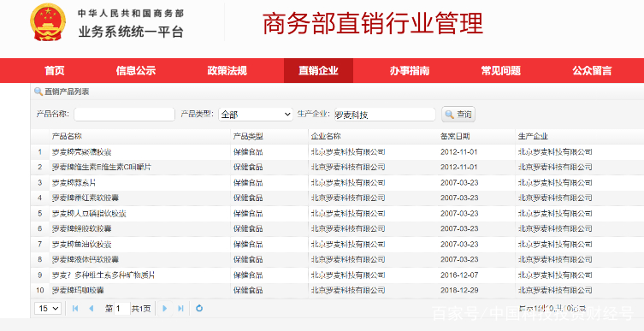
Task: Open the 常见问题 navigation tab
Action: (x=500, y=71)
